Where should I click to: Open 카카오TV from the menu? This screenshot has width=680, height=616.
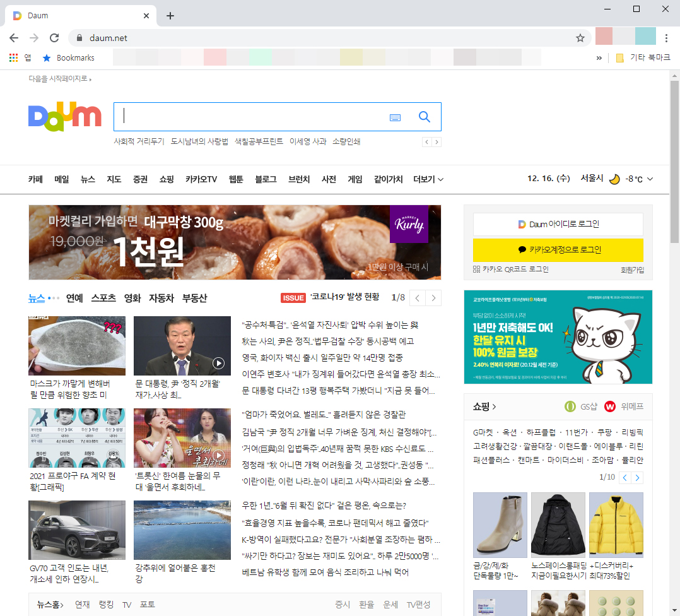[x=201, y=179]
